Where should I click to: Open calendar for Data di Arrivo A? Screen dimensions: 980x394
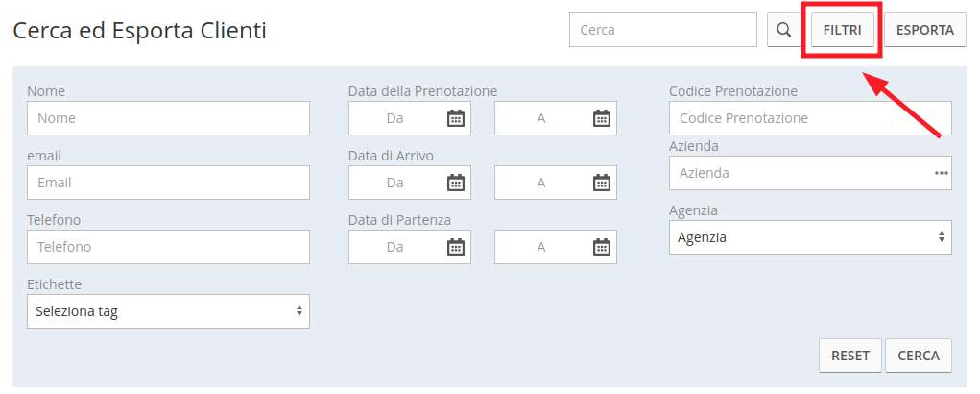coord(601,183)
